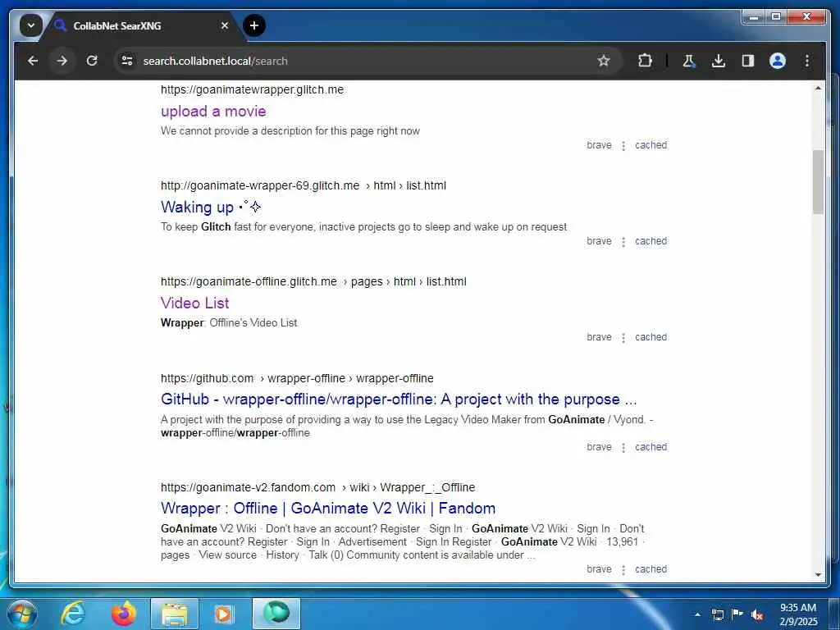
Task: Open options dots for 'Video List' result
Action: click(623, 337)
